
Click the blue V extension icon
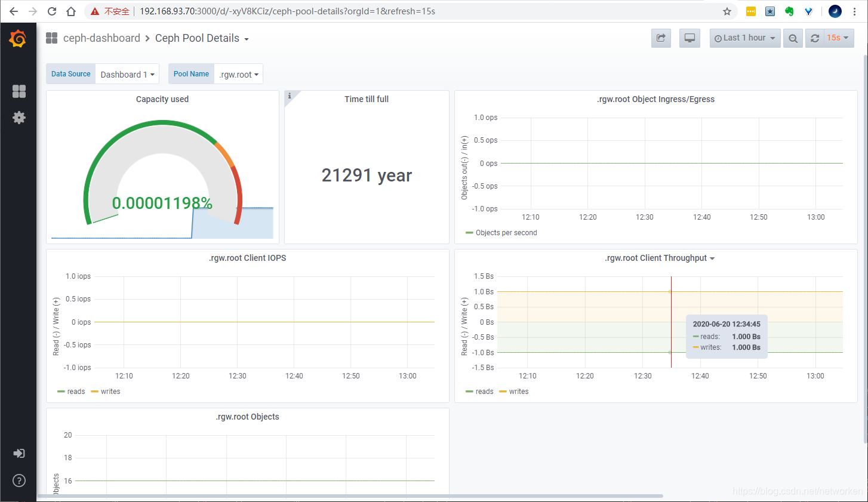[x=808, y=11]
